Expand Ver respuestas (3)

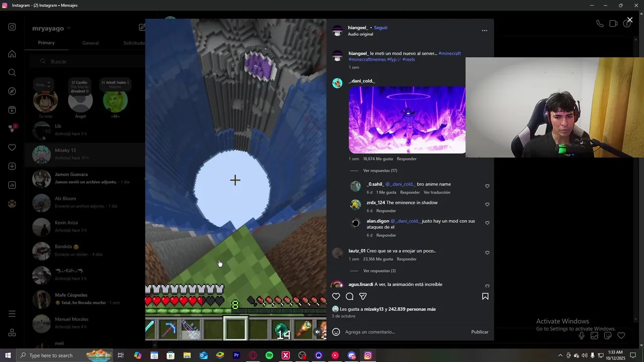(x=379, y=271)
